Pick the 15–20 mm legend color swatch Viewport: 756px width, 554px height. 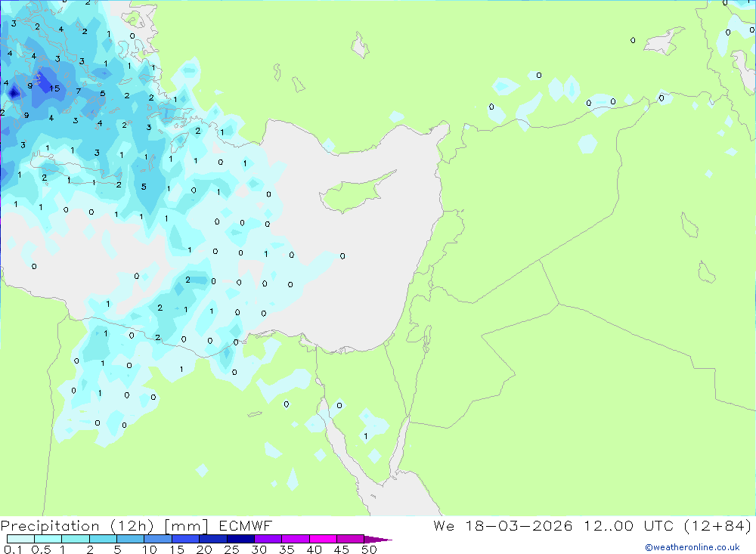click(x=185, y=539)
